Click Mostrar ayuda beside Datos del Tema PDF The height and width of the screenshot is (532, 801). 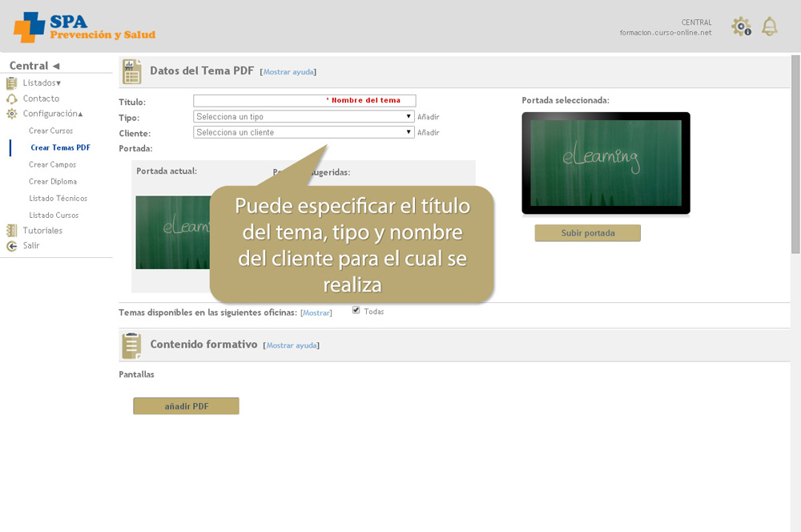click(x=288, y=72)
